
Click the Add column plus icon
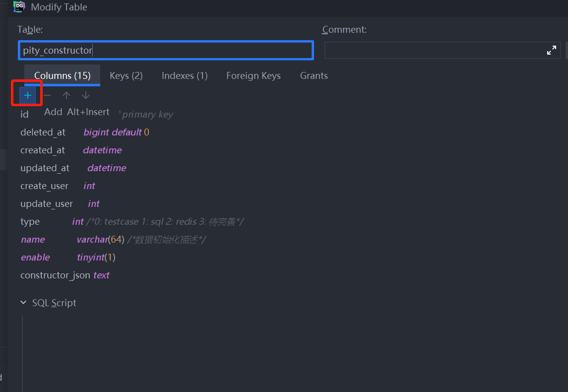click(x=28, y=95)
